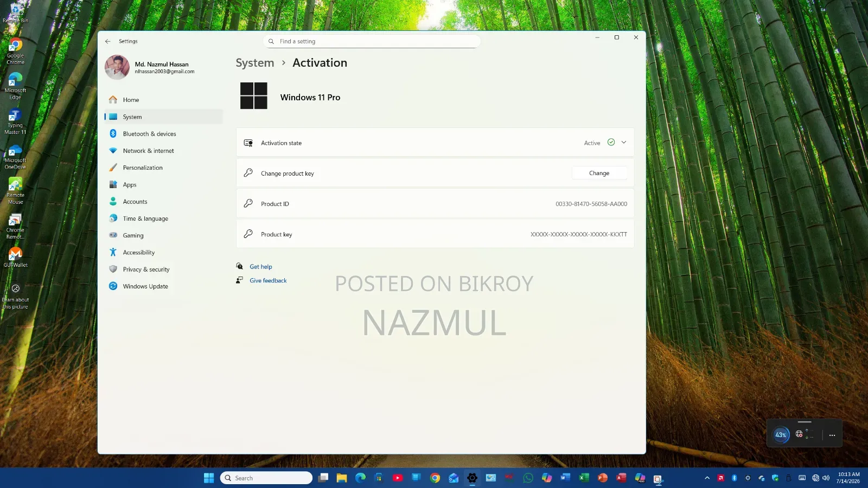The height and width of the screenshot is (488, 868).
Task: Click the Learn about this picture icon
Action: point(15,296)
